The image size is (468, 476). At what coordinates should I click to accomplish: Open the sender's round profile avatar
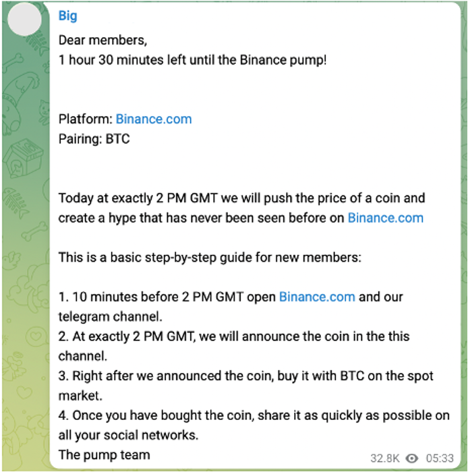tap(24, 20)
